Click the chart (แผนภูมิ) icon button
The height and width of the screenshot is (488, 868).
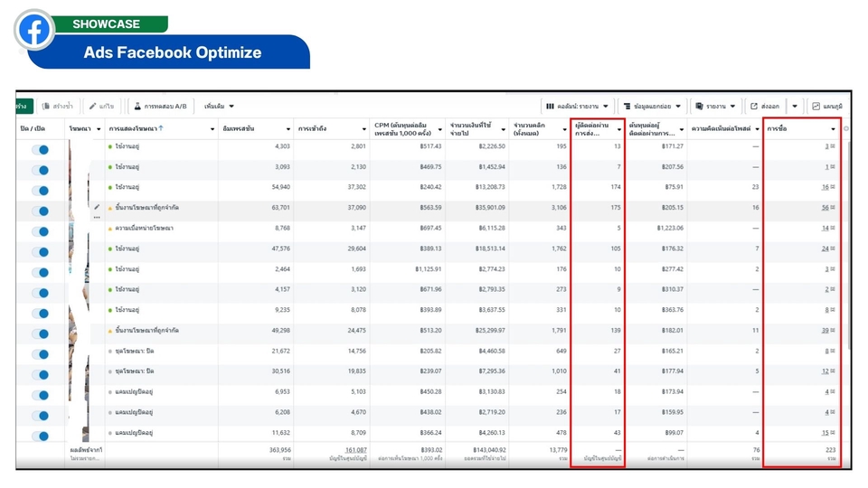(827, 107)
